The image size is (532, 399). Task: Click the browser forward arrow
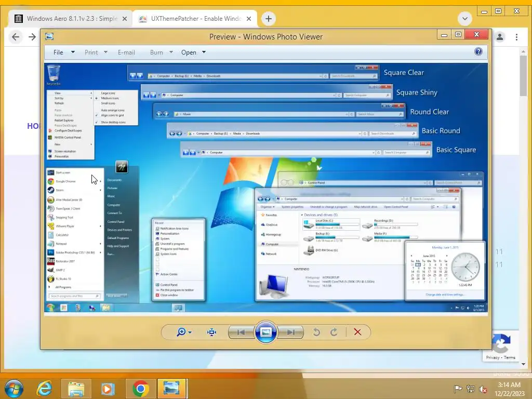point(32,37)
